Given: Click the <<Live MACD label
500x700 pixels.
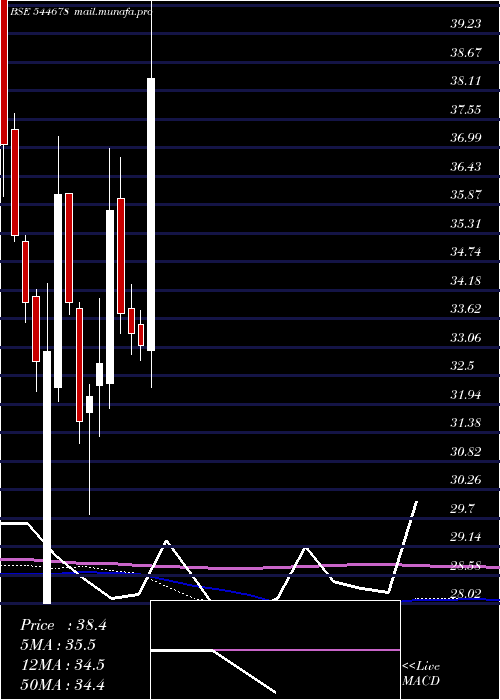Looking at the screenshot, I should point(421,673).
